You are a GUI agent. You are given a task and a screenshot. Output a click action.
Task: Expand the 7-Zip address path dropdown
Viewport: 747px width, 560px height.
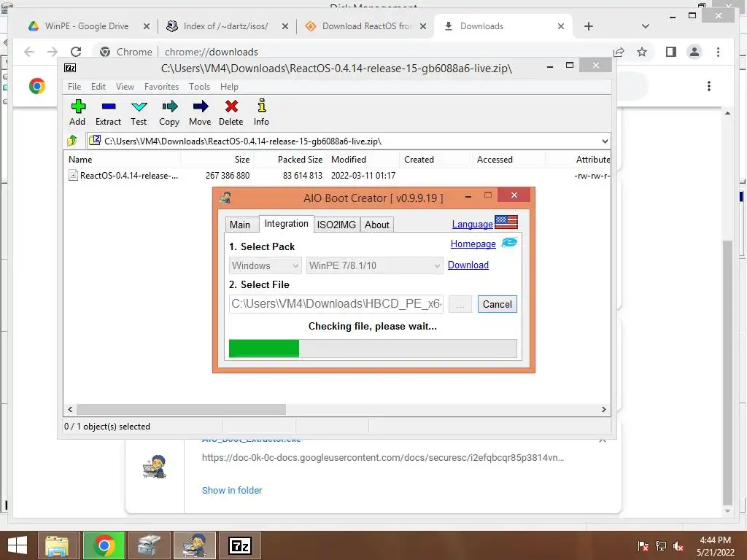pos(605,141)
